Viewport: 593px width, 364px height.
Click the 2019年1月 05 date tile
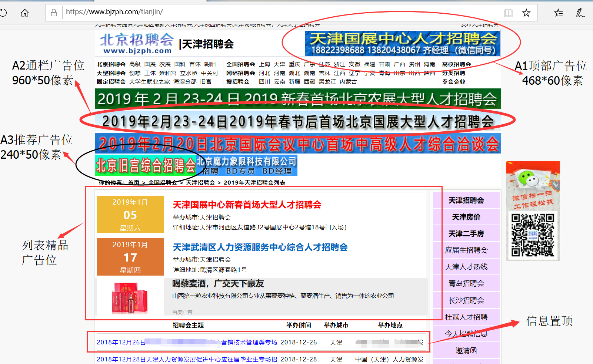click(x=130, y=214)
